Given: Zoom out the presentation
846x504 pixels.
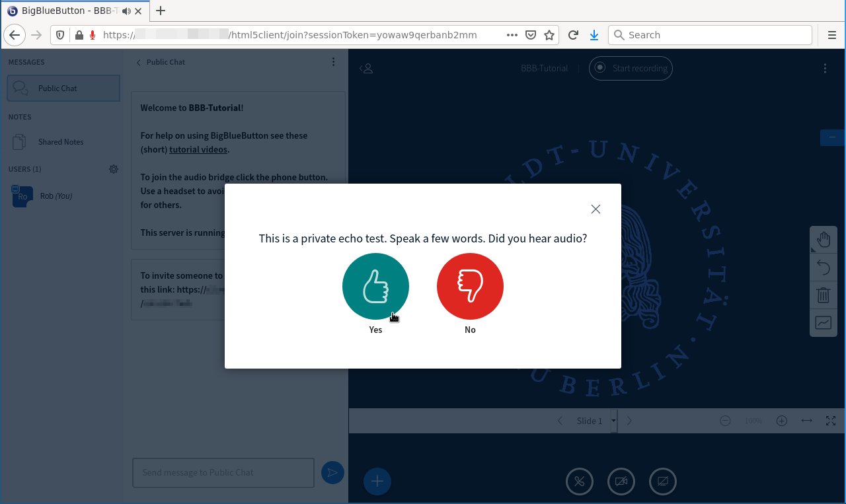Looking at the screenshot, I should (x=725, y=421).
